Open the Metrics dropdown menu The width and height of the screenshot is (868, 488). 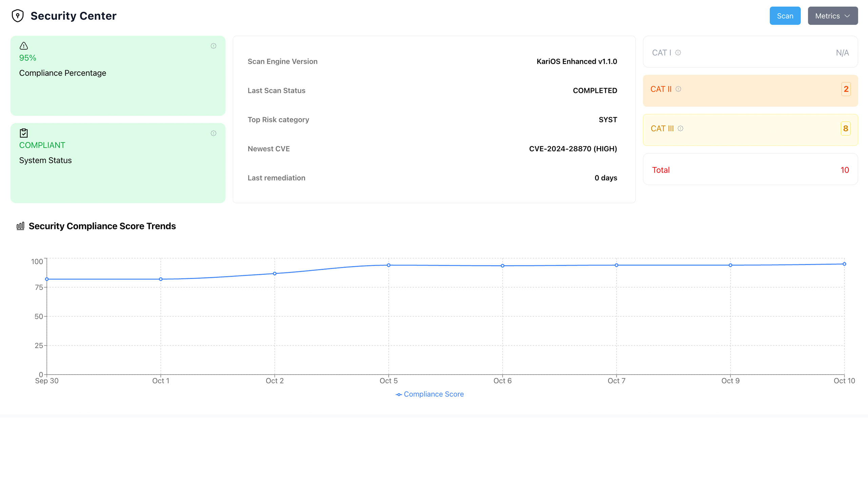(832, 16)
